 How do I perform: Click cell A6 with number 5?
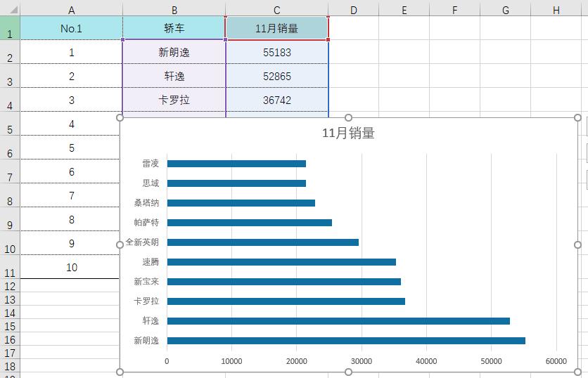click(x=71, y=148)
